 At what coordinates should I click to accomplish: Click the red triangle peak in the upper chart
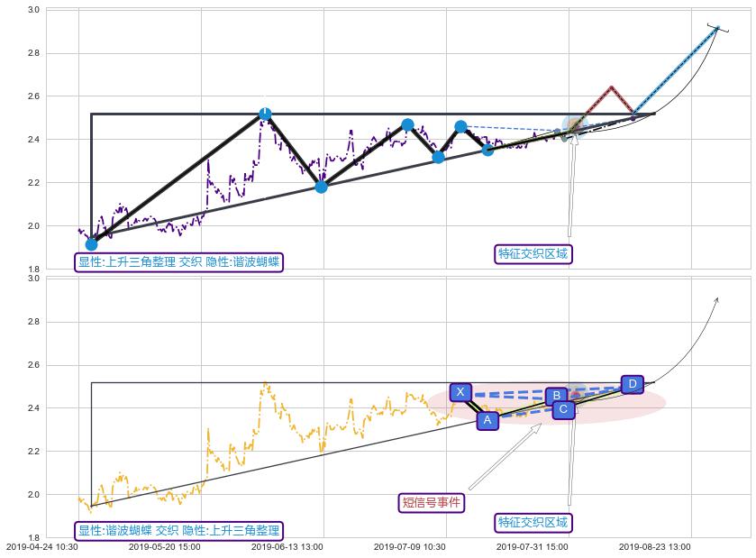611,87
